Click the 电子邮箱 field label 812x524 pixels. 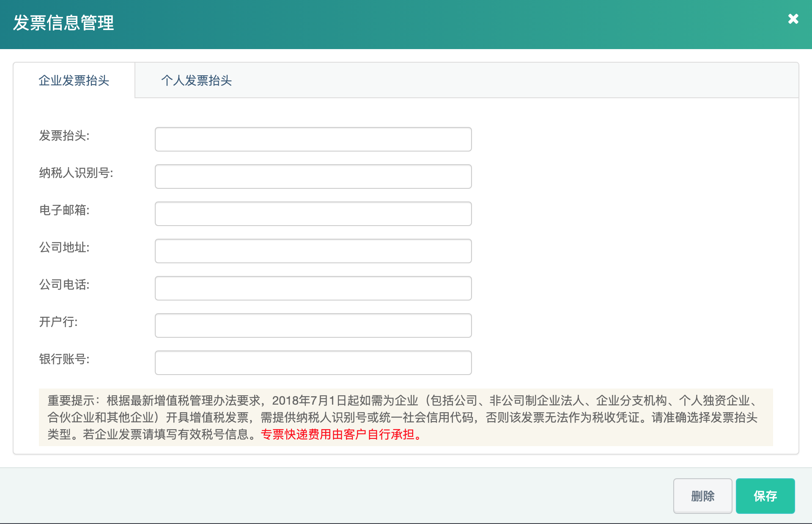pos(65,210)
